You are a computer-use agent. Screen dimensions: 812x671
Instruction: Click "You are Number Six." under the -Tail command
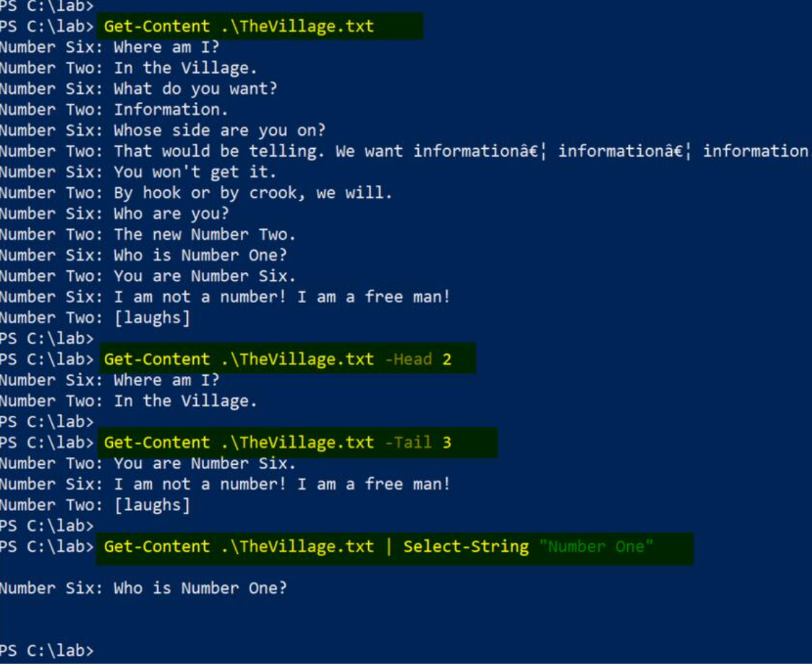coord(204,464)
